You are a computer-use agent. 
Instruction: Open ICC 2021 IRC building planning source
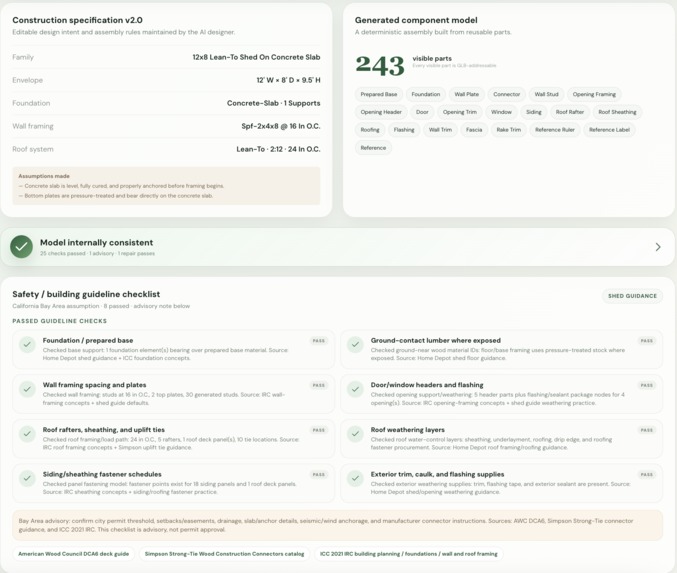click(408, 554)
